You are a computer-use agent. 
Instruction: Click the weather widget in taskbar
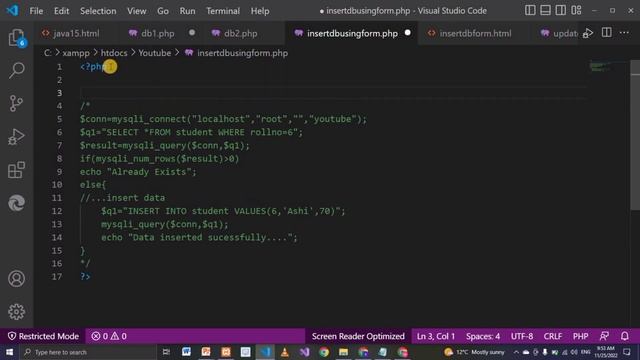[x=474, y=352]
